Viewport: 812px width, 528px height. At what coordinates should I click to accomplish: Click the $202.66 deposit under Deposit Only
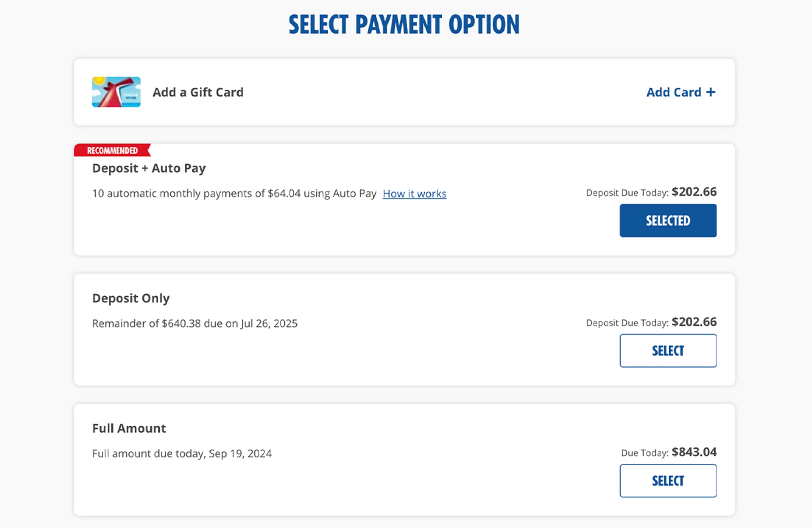point(694,322)
